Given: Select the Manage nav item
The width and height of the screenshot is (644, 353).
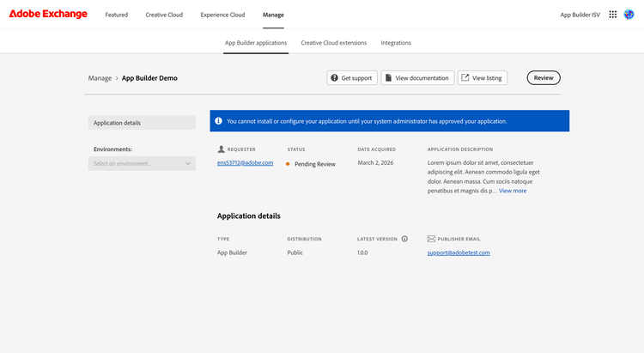Looking at the screenshot, I should [x=273, y=15].
